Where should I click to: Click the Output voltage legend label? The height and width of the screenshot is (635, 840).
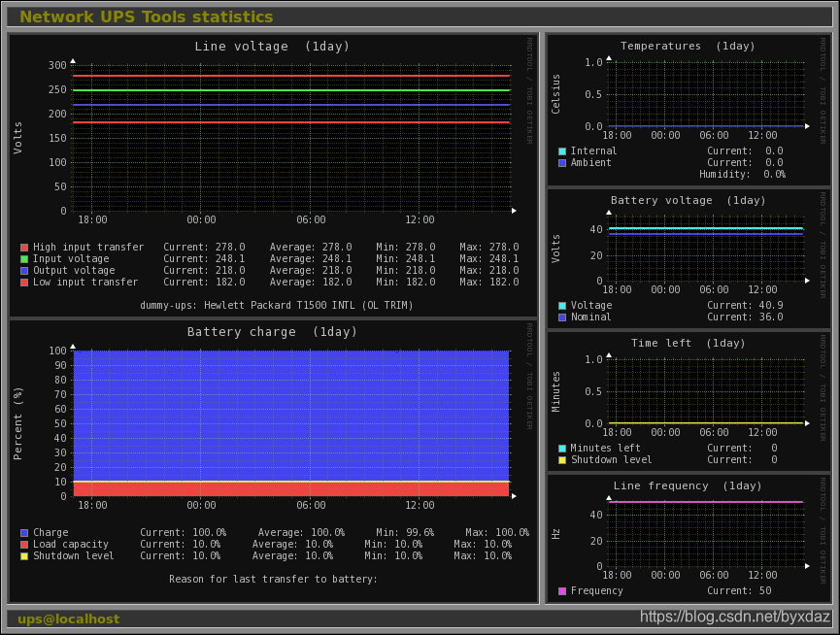(74, 271)
